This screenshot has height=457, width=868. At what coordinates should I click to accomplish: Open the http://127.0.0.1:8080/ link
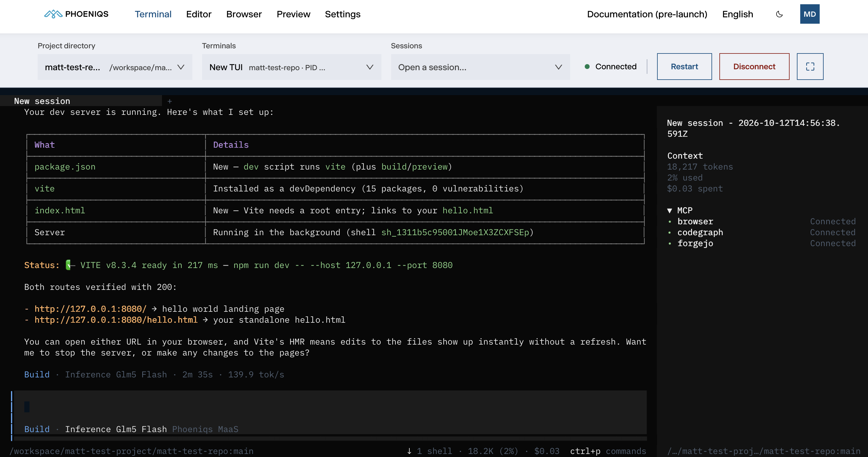(x=90, y=309)
